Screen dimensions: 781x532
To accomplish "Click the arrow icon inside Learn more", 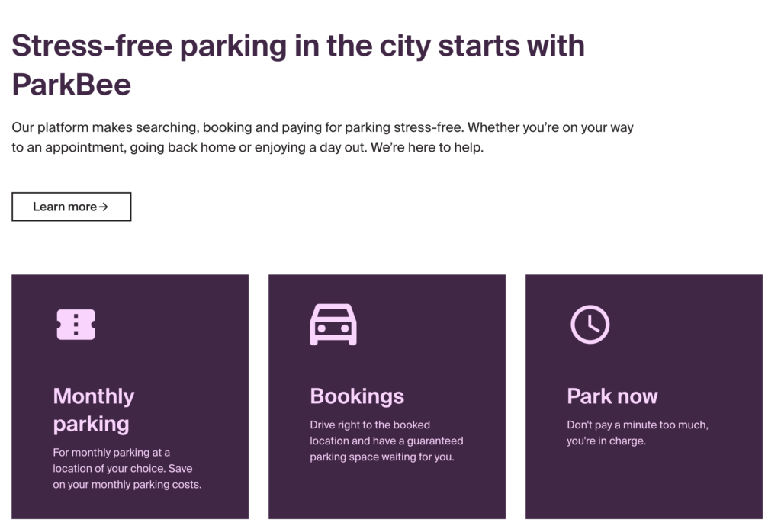I will point(104,207).
